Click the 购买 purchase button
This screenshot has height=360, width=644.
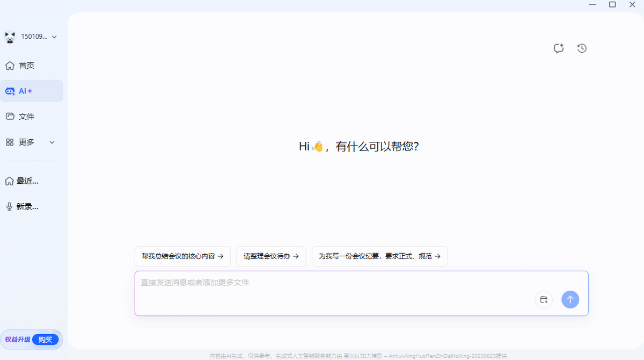click(x=46, y=339)
